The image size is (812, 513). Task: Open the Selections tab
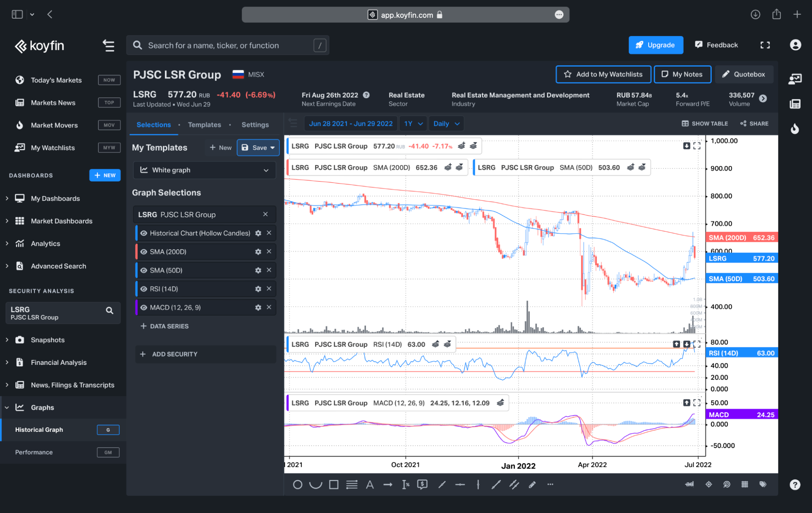coord(154,125)
